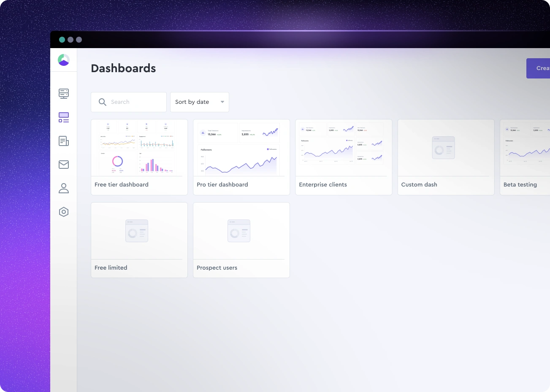Open the Beta testing dashboard thumbnail
This screenshot has width=550, height=392.
pyautogui.click(x=525, y=148)
